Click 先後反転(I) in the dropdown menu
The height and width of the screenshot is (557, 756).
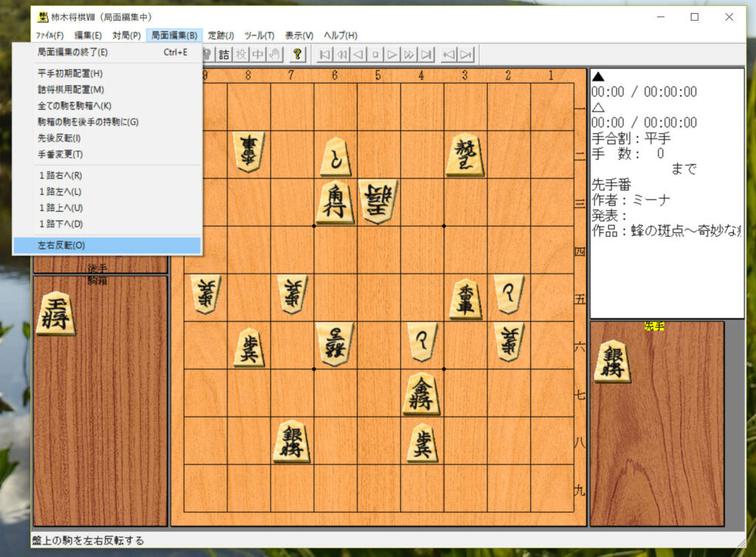(59, 138)
